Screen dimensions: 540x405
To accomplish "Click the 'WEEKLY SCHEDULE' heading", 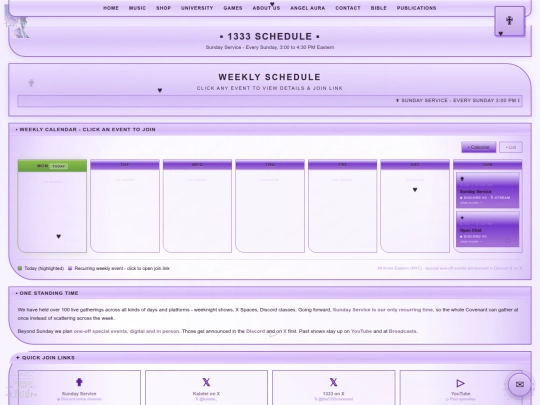I will point(269,77).
